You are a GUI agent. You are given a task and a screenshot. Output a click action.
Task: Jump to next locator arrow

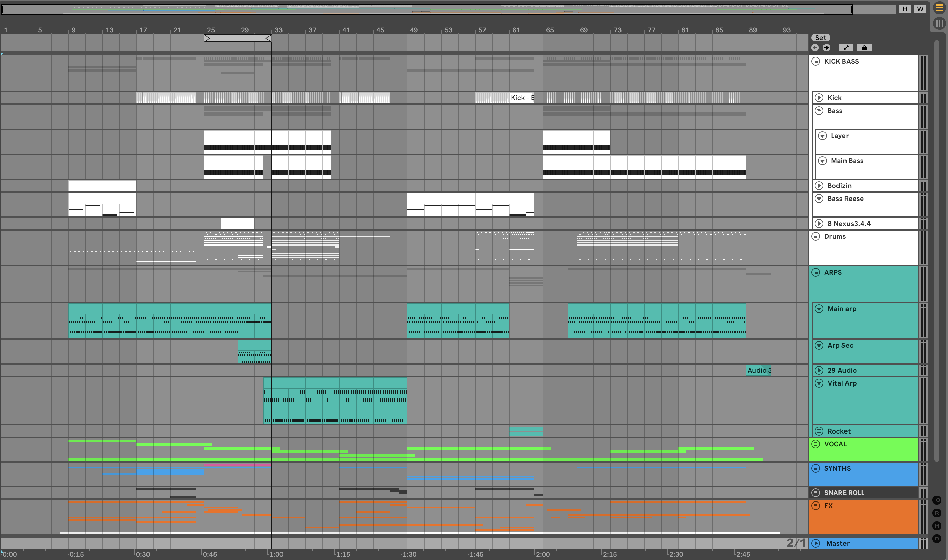coord(827,48)
